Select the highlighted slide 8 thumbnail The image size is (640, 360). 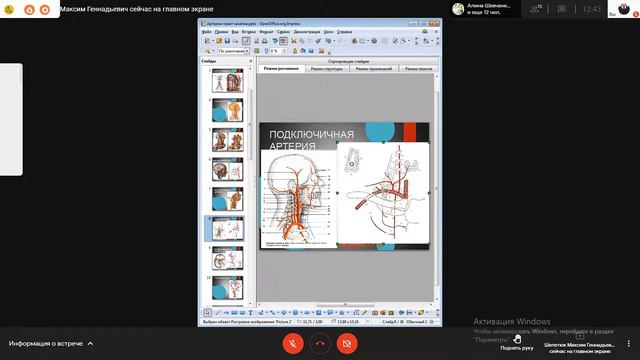(227, 229)
